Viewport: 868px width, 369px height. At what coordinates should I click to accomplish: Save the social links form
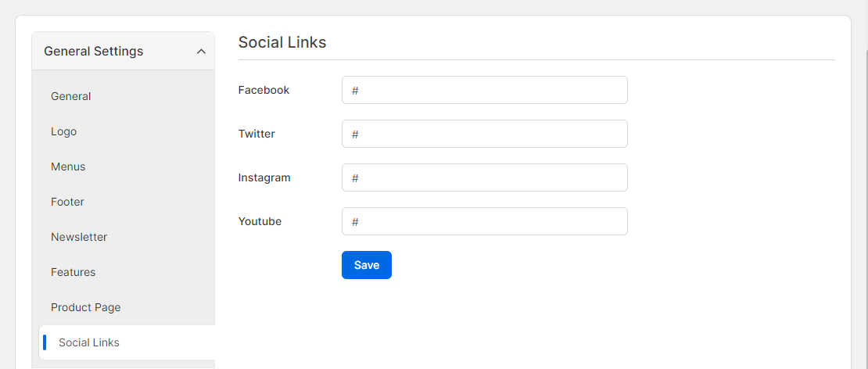coord(367,265)
